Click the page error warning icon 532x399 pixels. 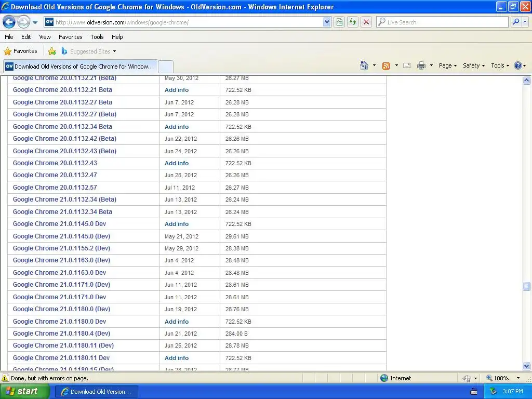coord(5,378)
